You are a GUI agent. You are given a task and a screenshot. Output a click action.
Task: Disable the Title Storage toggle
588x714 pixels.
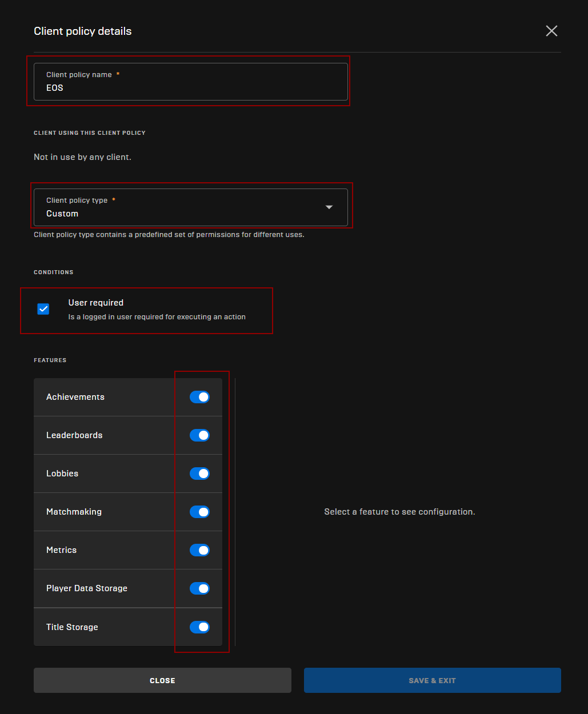pos(199,627)
